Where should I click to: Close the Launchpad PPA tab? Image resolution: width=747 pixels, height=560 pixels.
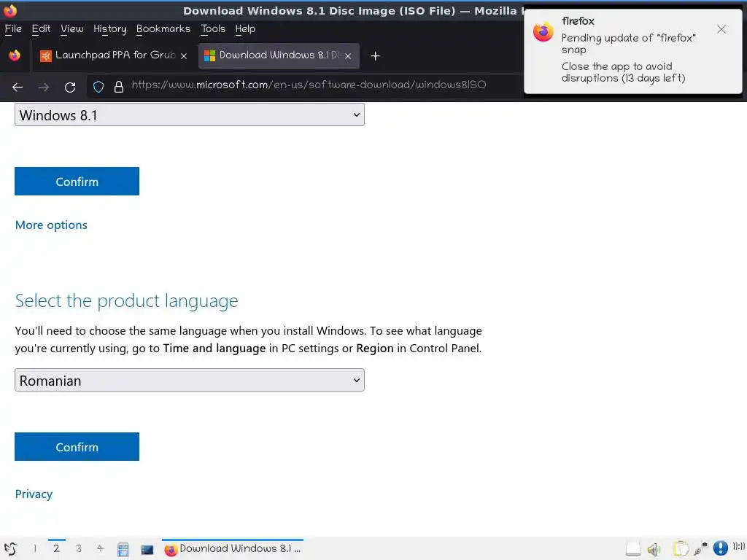coord(184,56)
